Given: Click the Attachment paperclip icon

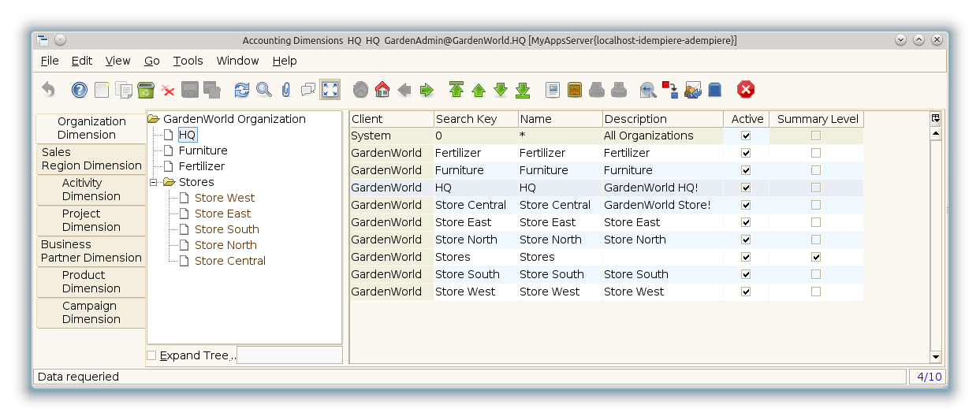Looking at the screenshot, I should (x=286, y=90).
